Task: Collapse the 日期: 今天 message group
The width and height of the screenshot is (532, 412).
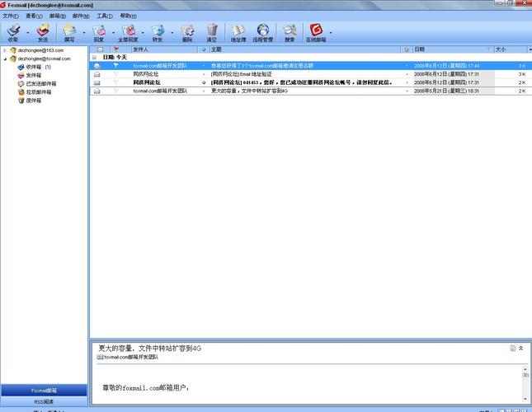Action: tap(94, 58)
